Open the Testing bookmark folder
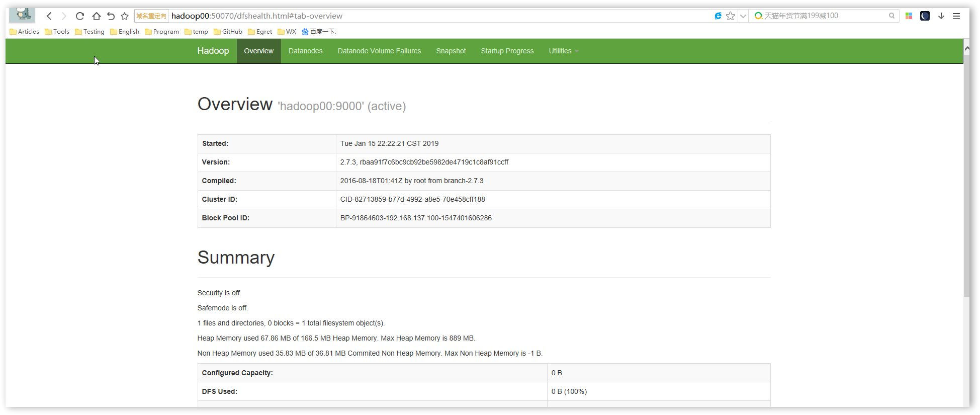 [x=90, y=31]
